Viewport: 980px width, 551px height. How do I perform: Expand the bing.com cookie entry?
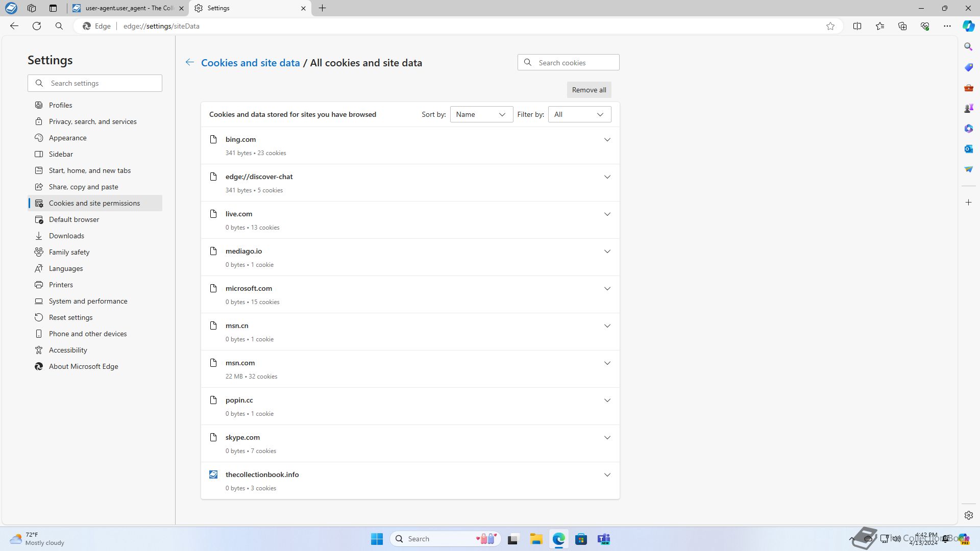607,140
